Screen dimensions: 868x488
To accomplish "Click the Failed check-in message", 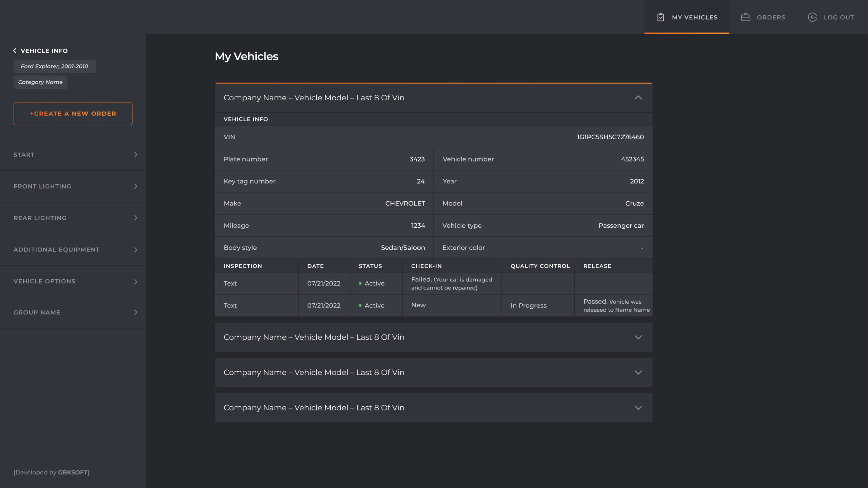I will coord(452,283).
